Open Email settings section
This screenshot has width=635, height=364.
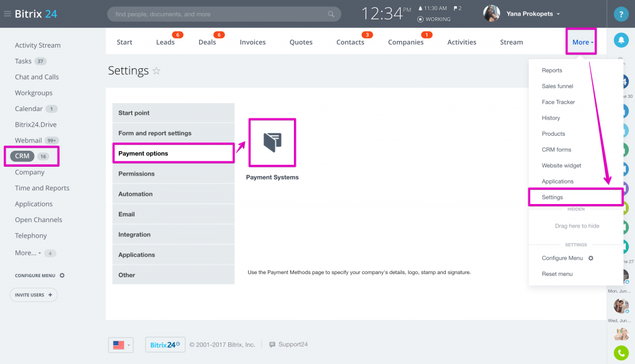(174, 214)
